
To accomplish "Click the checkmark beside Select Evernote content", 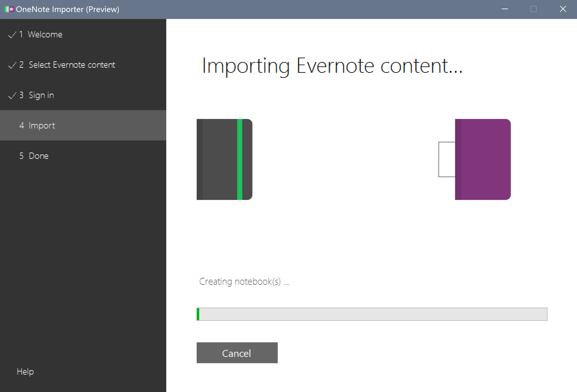I will (x=12, y=65).
